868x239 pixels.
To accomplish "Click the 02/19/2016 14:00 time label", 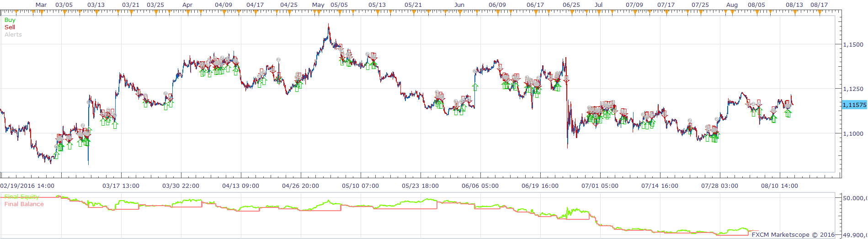I will pyautogui.click(x=27, y=186).
